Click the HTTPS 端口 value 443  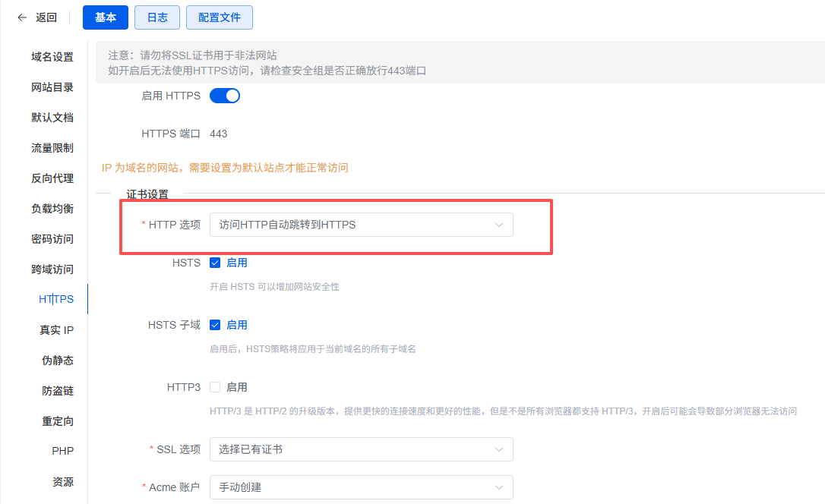click(x=218, y=134)
